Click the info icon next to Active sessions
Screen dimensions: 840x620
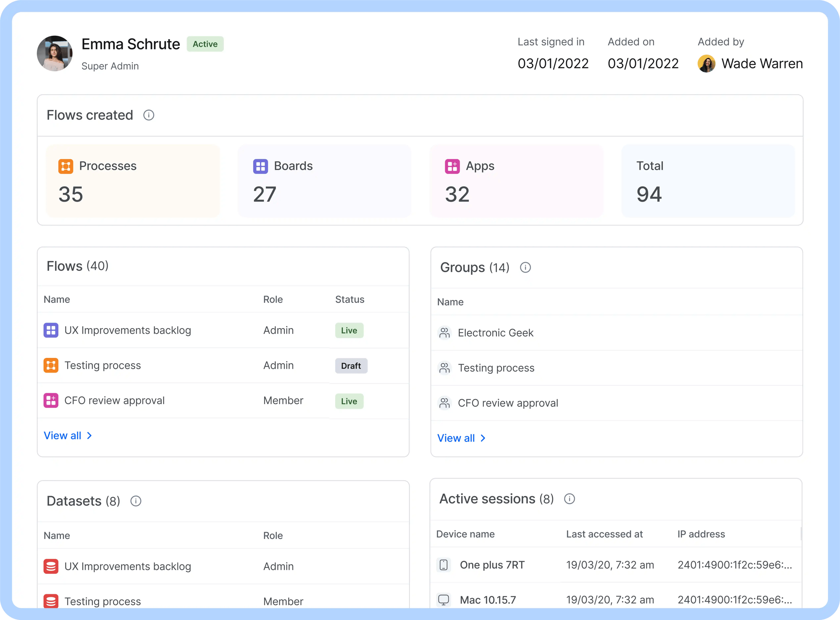coord(570,499)
